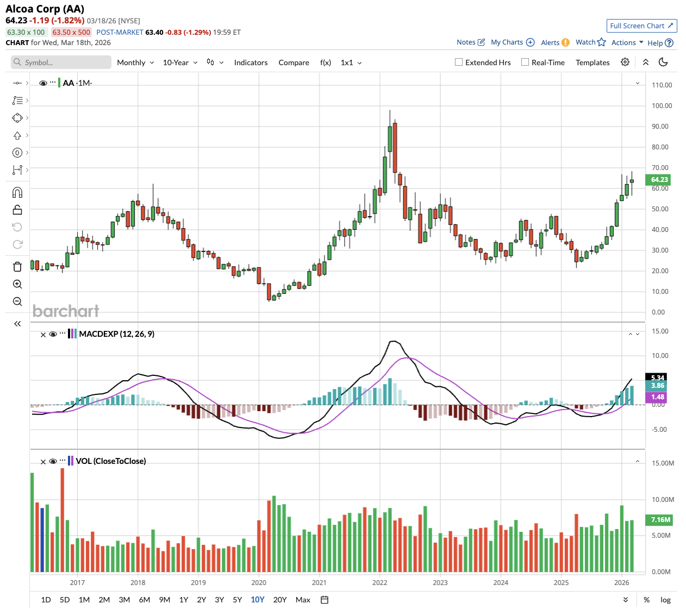Redo the last chart action
Image resolution: width=686 pixels, height=616 pixels.
coord(17,244)
